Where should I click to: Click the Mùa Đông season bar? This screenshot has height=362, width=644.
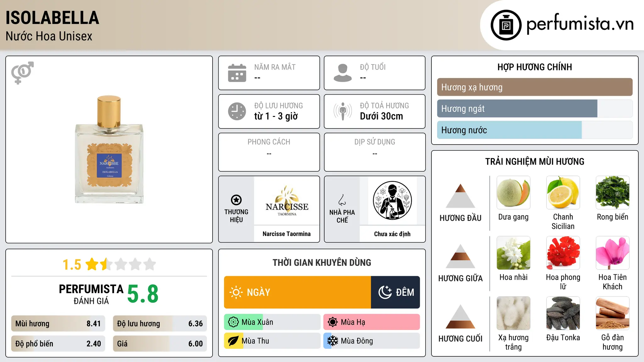click(x=371, y=341)
